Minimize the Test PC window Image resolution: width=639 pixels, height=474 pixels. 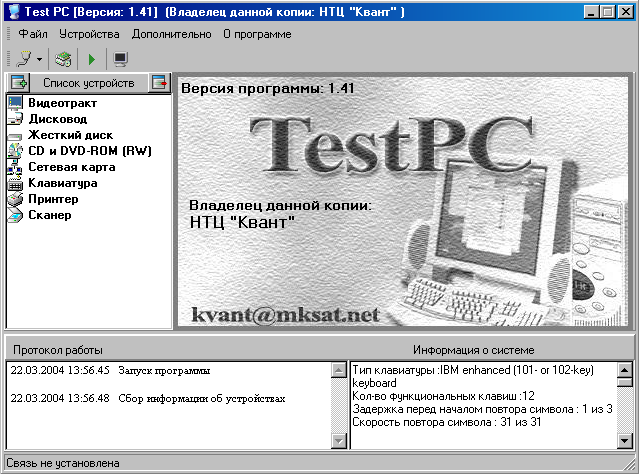tap(592, 12)
